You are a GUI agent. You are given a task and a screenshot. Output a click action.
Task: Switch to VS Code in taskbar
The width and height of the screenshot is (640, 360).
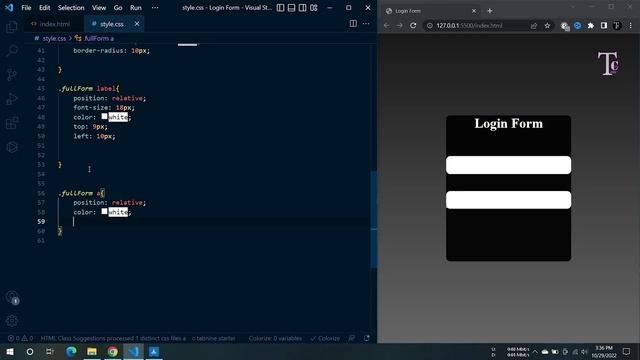point(133,351)
